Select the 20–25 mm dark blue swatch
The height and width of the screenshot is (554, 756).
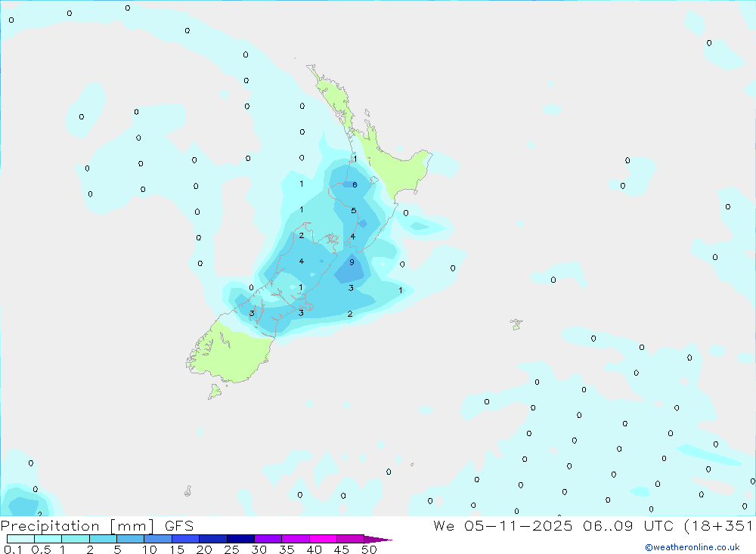tap(213, 539)
